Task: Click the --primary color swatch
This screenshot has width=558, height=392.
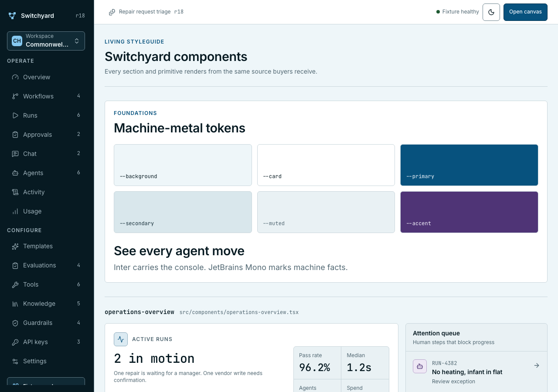Action: point(469,165)
